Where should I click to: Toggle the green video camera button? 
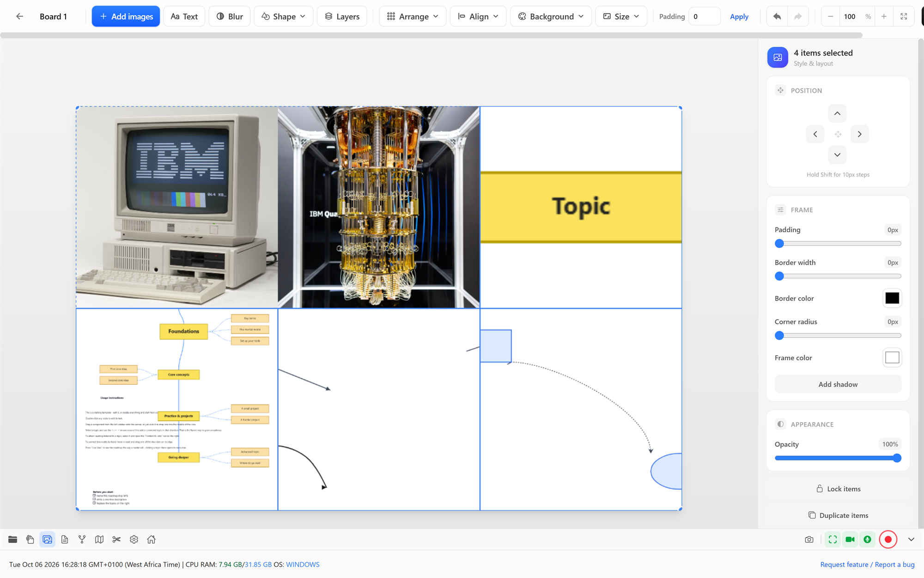[850, 539]
